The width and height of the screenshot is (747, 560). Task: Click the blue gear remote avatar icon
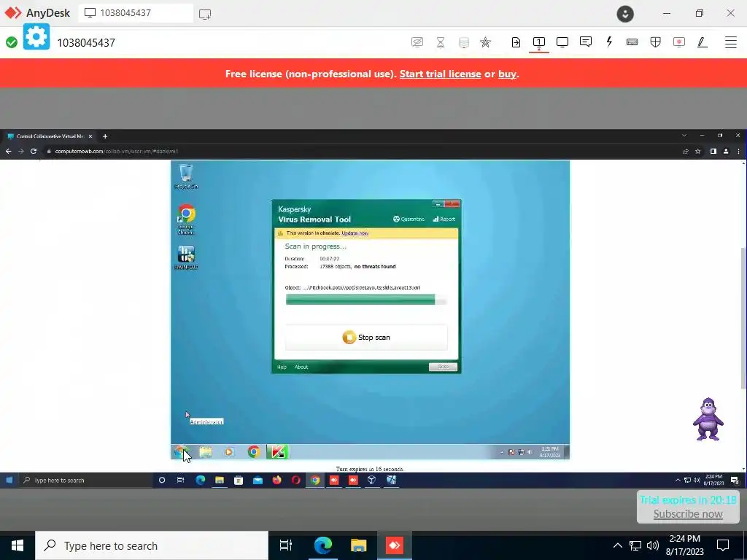pyautogui.click(x=36, y=36)
